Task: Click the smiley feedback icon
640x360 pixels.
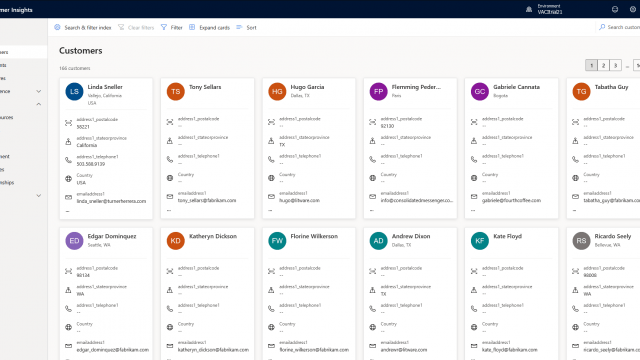Action: click(x=615, y=9)
